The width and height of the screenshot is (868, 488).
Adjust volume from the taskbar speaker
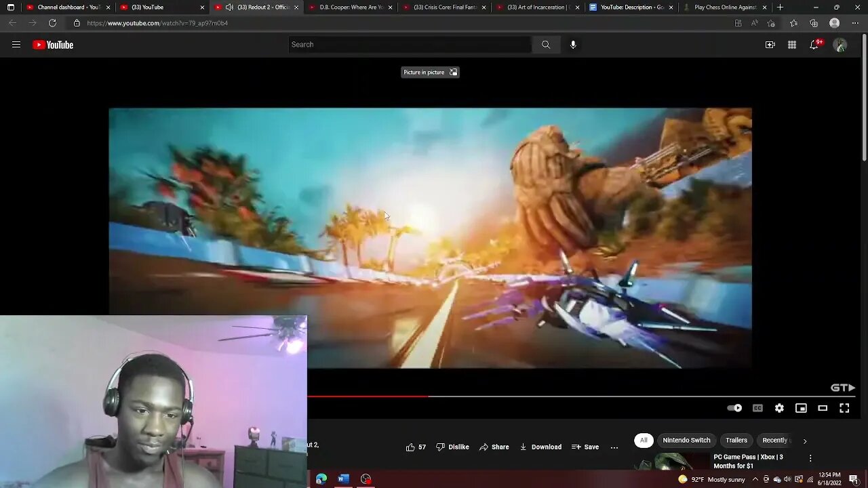point(788,479)
